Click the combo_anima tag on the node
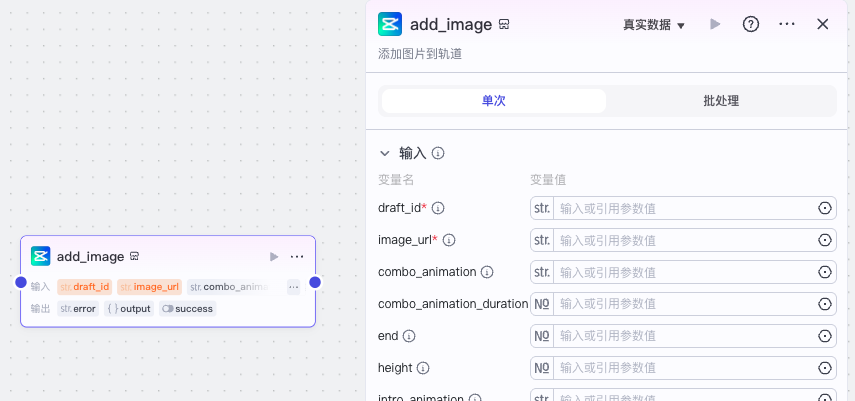Image resolution: width=855 pixels, height=401 pixels. (230, 287)
